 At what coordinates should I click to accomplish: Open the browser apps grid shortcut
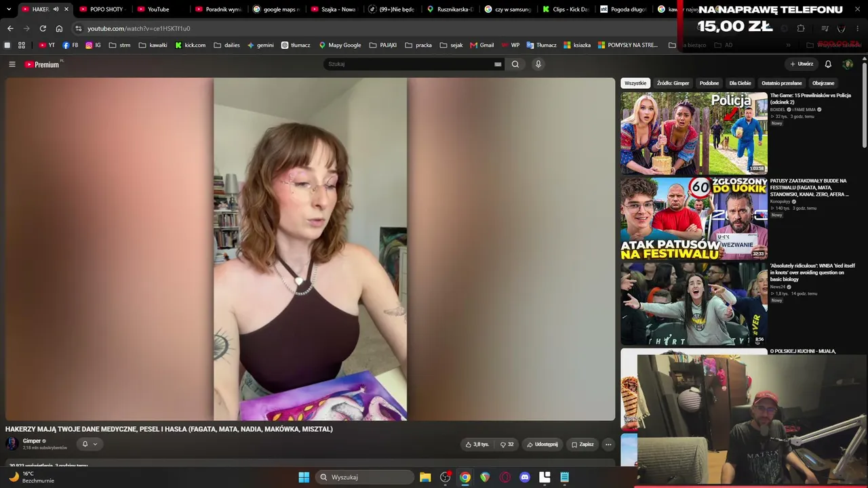(22, 45)
